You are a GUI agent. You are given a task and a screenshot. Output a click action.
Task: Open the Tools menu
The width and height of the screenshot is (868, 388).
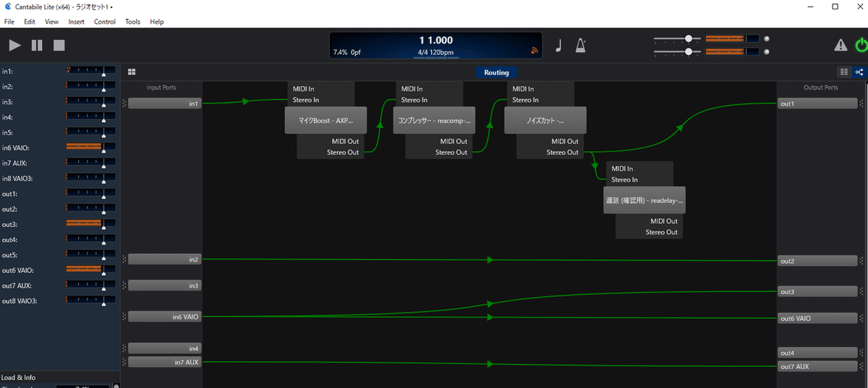132,22
